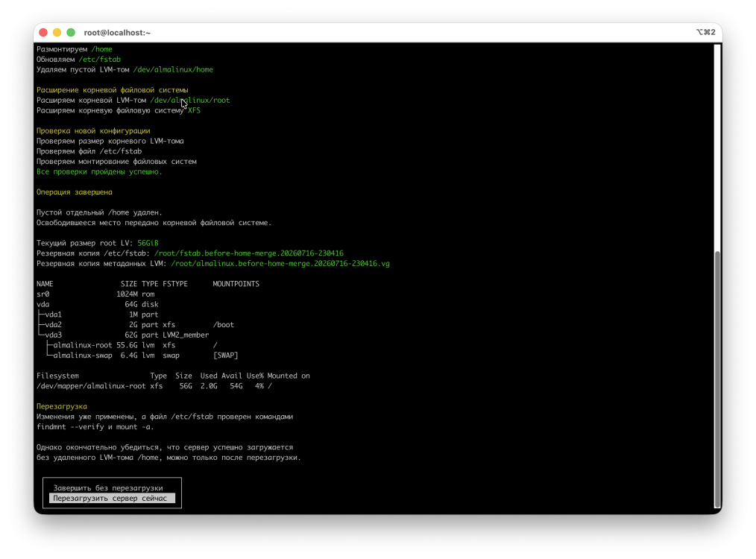Viewport: 756px width, 559px height.
Task: Click the 54G available value
Action: 236,386
